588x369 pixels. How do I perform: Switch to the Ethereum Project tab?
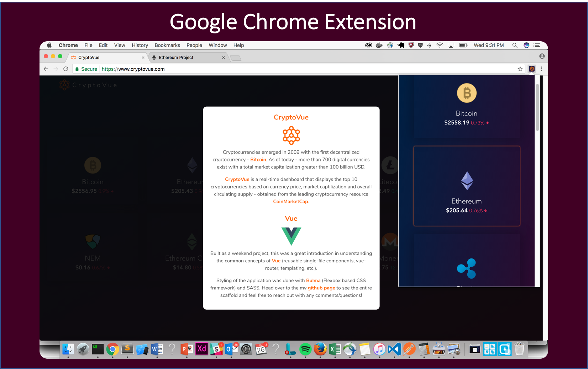[x=188, y=57]
